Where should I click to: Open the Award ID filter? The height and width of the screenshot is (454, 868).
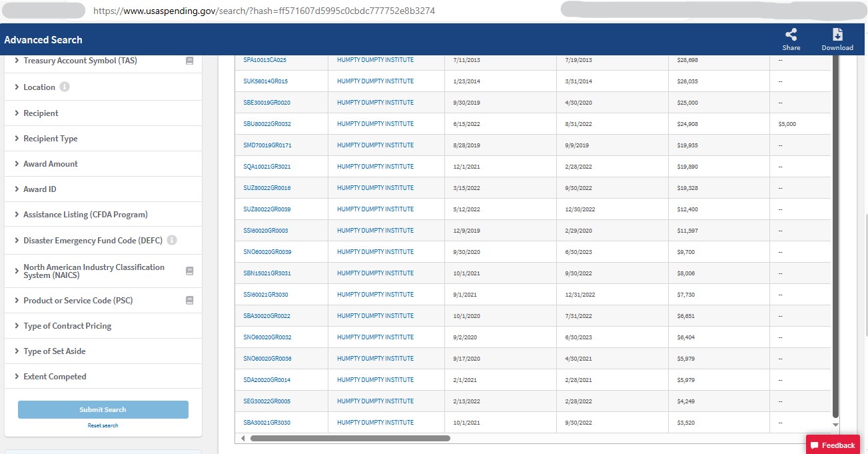point(39,189)
